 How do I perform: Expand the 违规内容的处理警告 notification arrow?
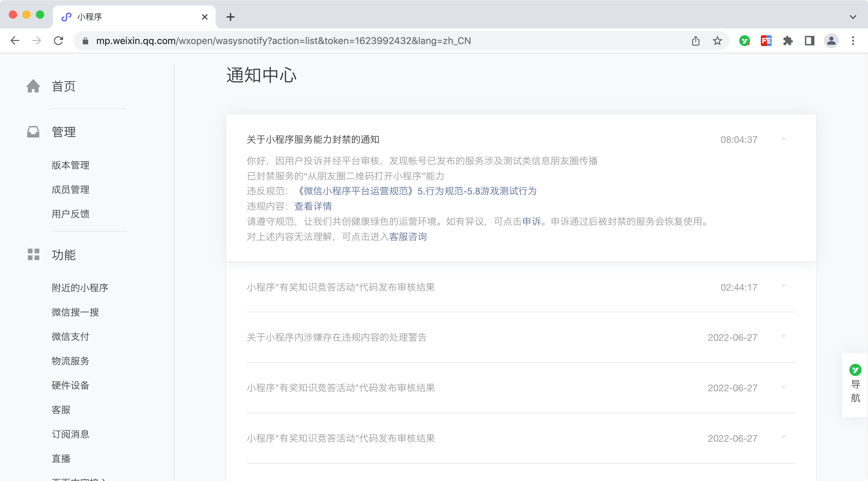click(783, 337)
